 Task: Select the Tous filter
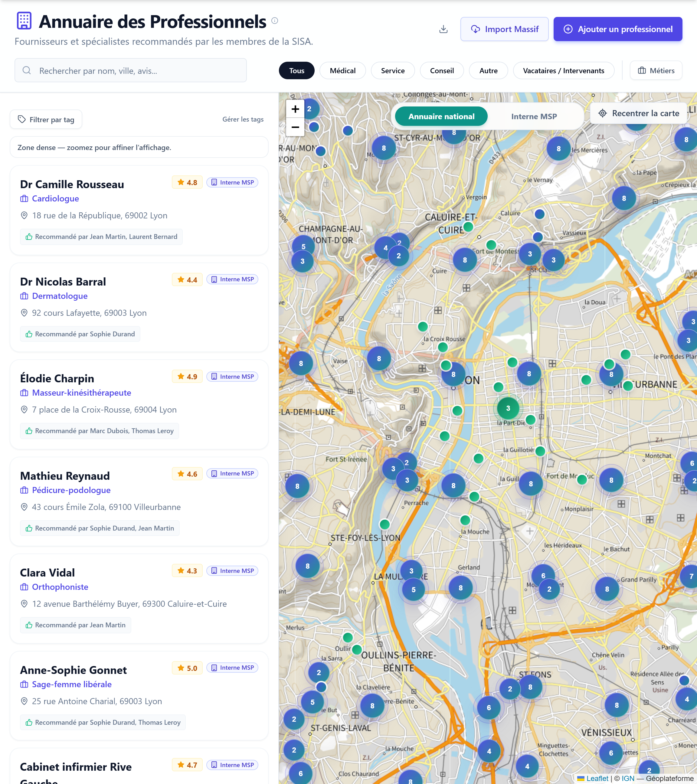pos(296,70)
